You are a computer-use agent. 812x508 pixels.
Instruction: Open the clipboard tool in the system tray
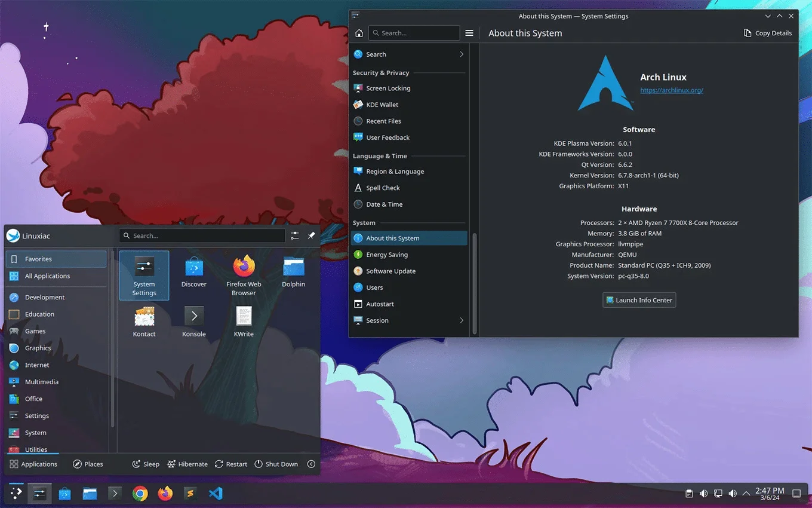pyautogui.click(x=688, y=494)
